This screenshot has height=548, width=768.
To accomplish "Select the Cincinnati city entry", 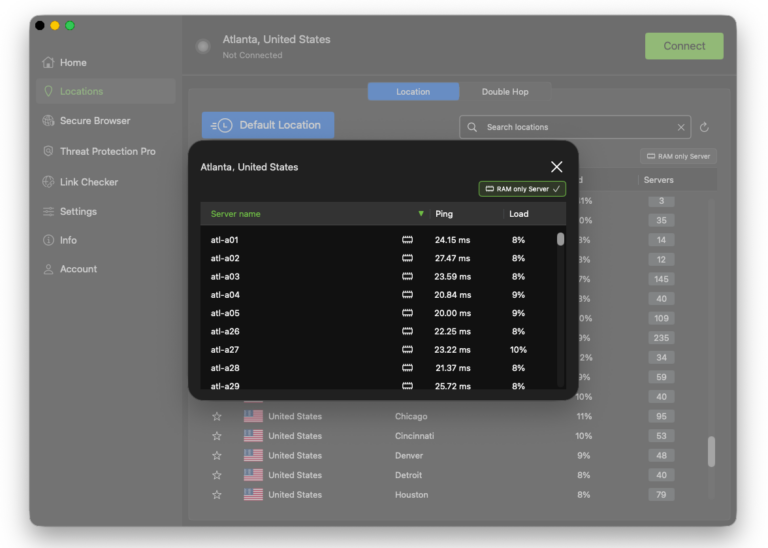I will pyautogui.click(x=414, y=436).
